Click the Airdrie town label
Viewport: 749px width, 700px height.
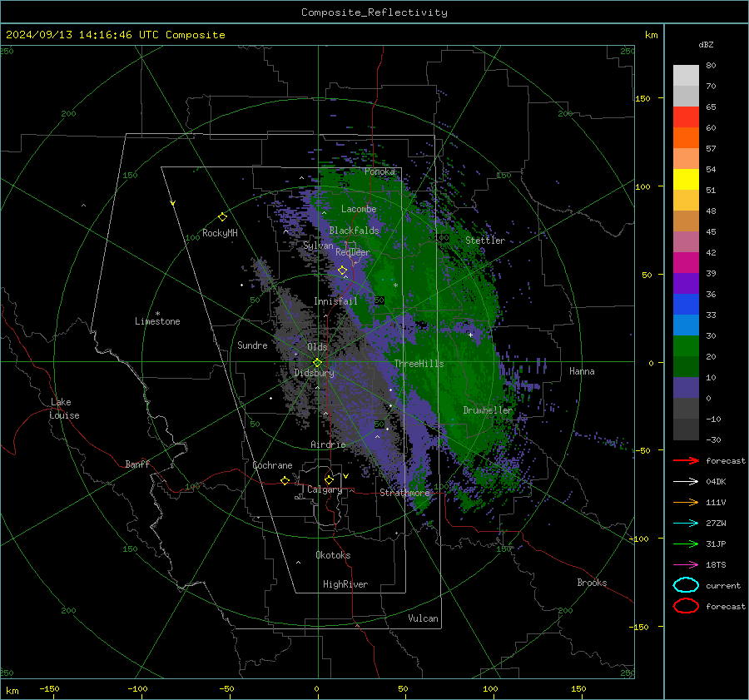[x=328, y=444]
